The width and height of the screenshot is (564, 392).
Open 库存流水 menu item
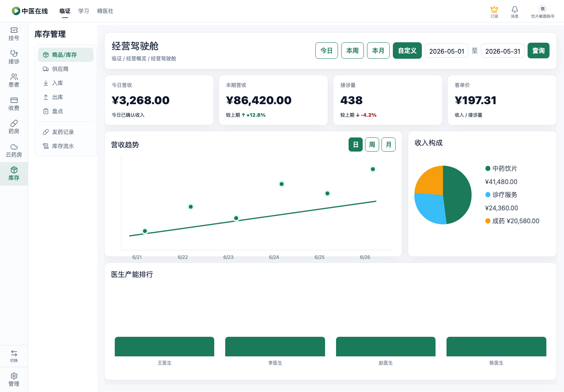pyautogui.click(x=66, y=146)
